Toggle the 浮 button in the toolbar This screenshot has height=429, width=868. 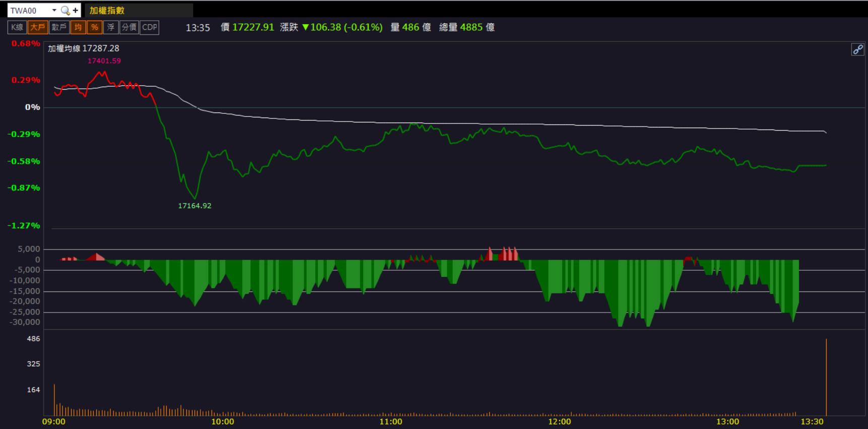click(x=111, y=27)
